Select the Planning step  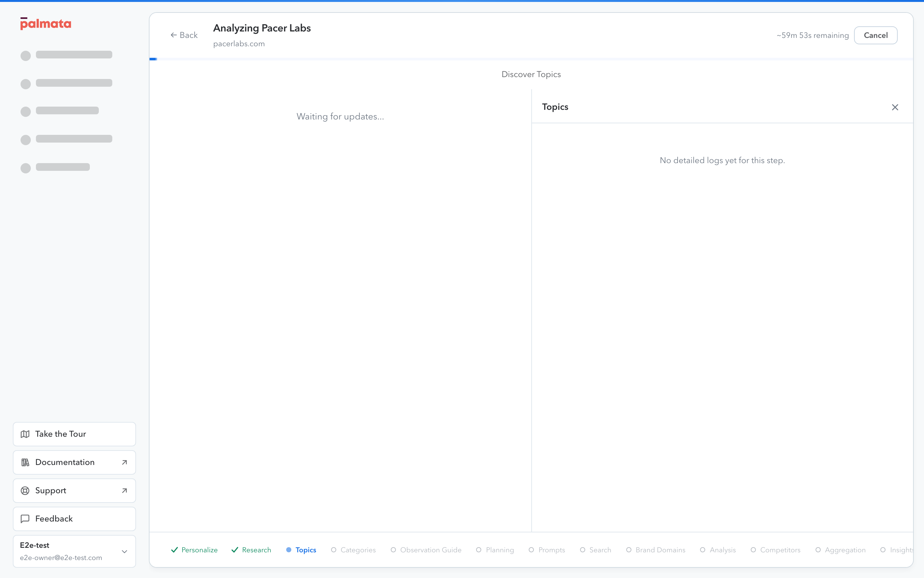[x=495, y=550]
